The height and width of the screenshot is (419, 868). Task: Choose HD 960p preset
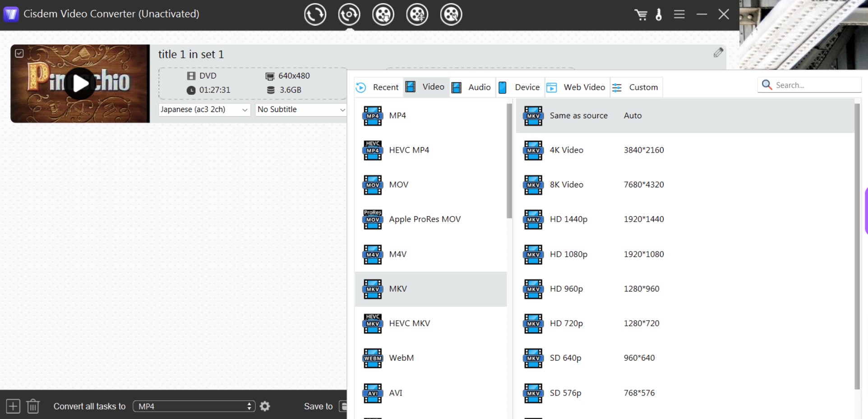tap(685, 289)
